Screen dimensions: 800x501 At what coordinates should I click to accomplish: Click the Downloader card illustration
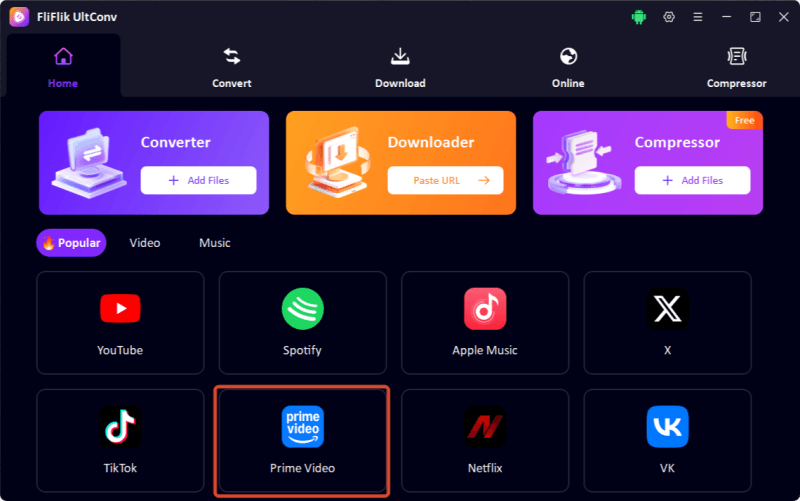[x=337, y=162]
